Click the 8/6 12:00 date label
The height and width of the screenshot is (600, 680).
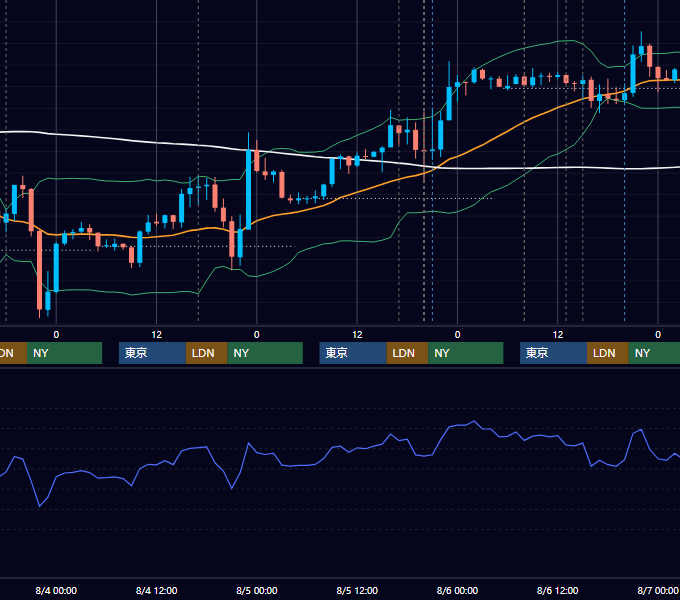(x=557, y=590)
